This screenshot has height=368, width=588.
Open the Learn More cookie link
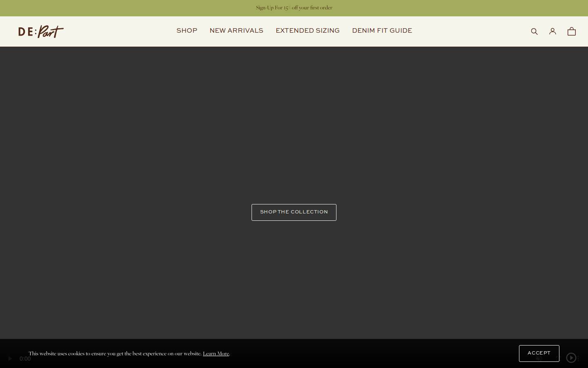(216, 354)
